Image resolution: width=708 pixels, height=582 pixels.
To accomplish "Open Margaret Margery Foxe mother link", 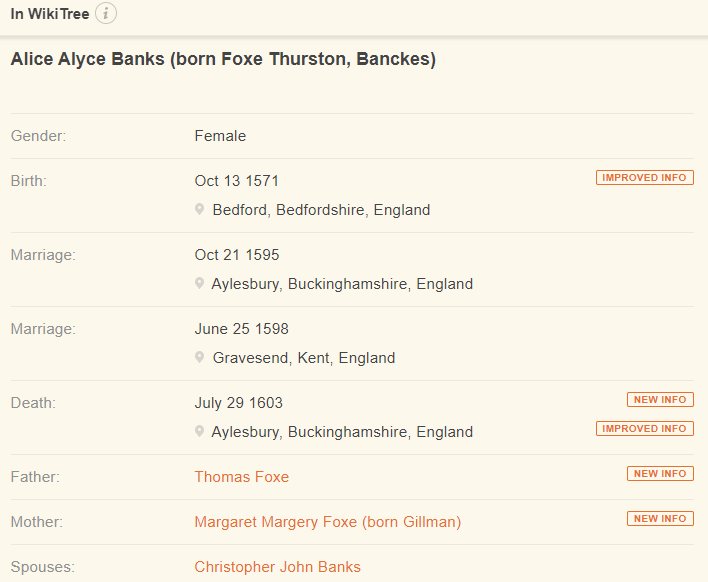I will 328,522.
